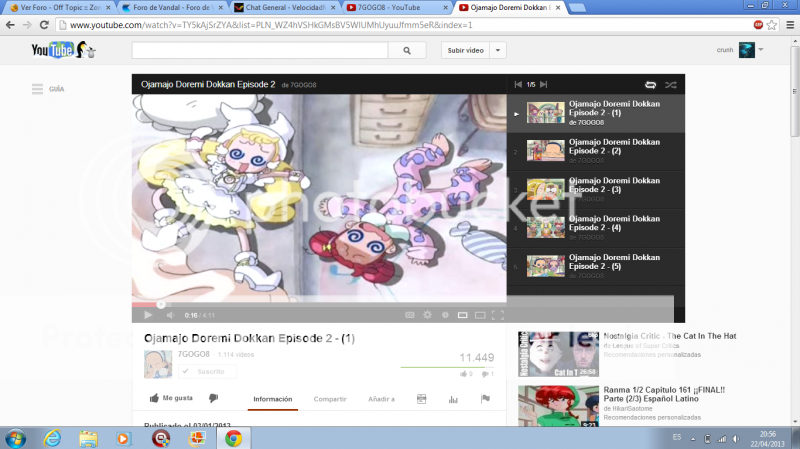The image size is (800, 449).
Task: Open a new browser tab
Action: click(x=577, y=8)
